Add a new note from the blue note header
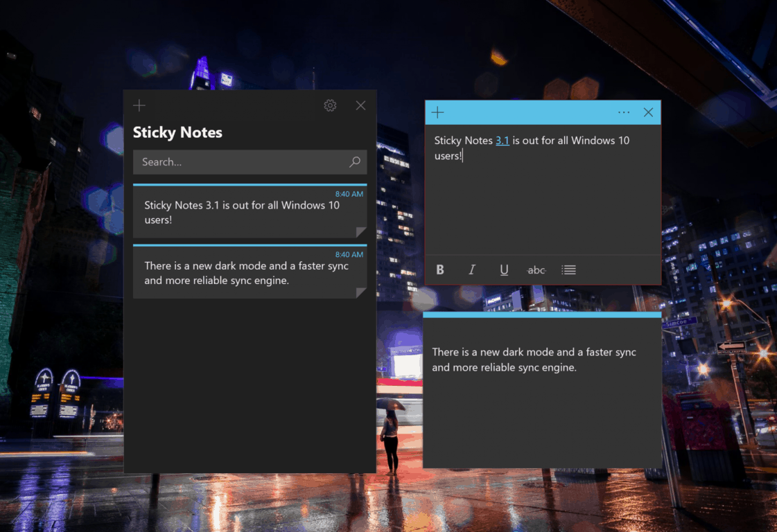777x532 pixels. click(x=437, y=112)
